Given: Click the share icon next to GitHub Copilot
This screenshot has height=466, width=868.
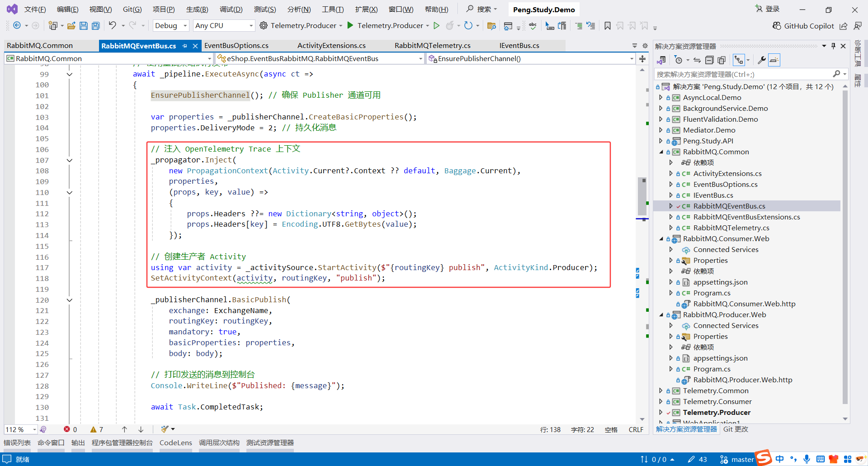Looking at the screenshot, I should [x=844, y=26].
